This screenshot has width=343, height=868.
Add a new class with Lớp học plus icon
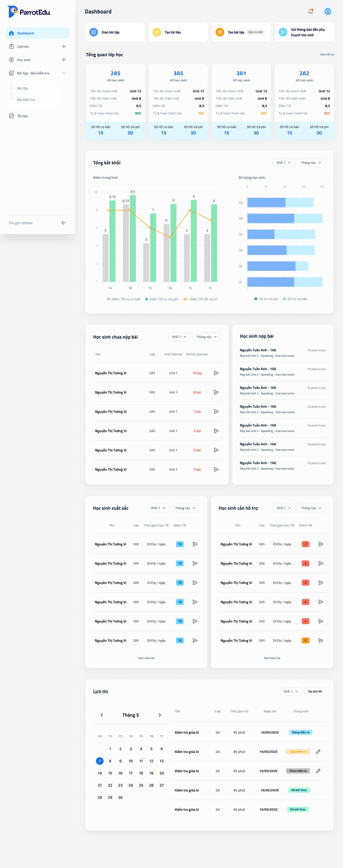pyautogui.click(x=64, y=47)
